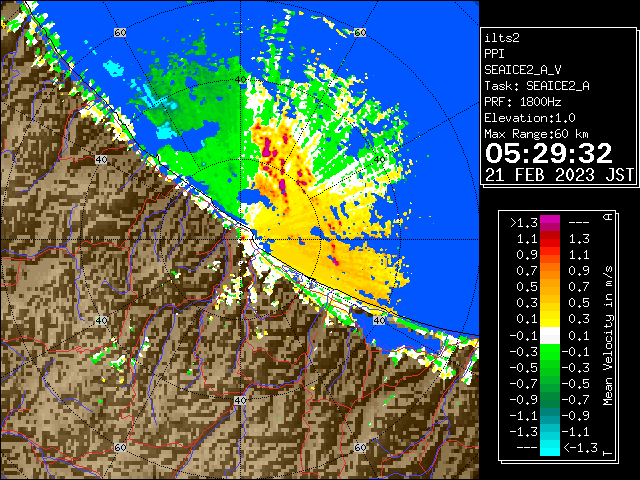The width and height of the screenshot is (640, 480).
Task: Click the '<-1.3' legend label
Action: click(x=580, y=447)
